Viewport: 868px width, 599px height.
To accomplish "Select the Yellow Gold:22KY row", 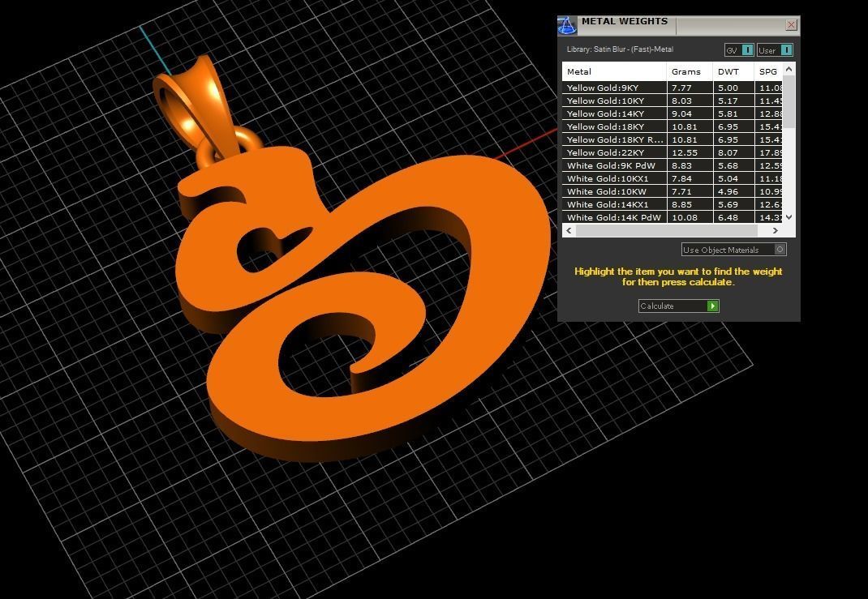I will [x=672, y=152].
